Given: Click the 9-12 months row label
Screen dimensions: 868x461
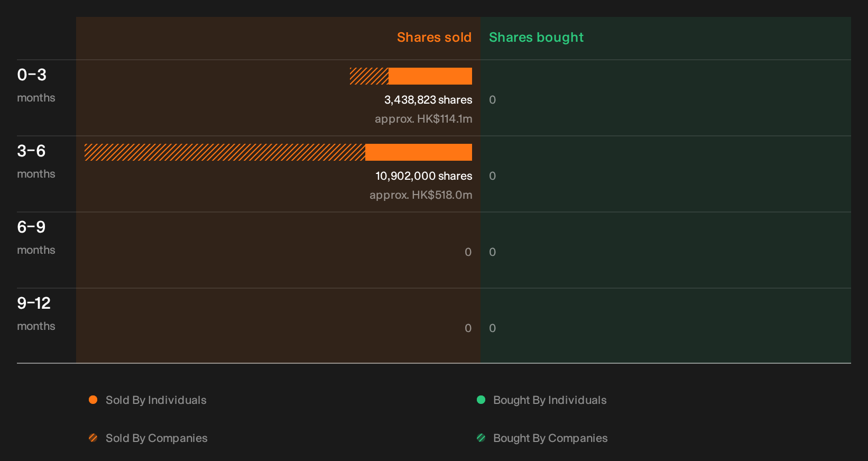Looking at the screenshot, I should [36, 314].
